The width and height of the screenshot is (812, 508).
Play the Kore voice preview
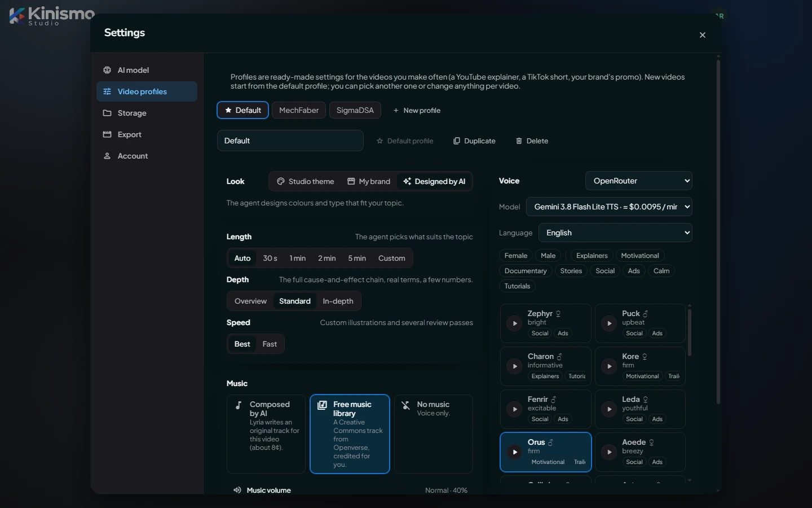click(x=609, y=366)
